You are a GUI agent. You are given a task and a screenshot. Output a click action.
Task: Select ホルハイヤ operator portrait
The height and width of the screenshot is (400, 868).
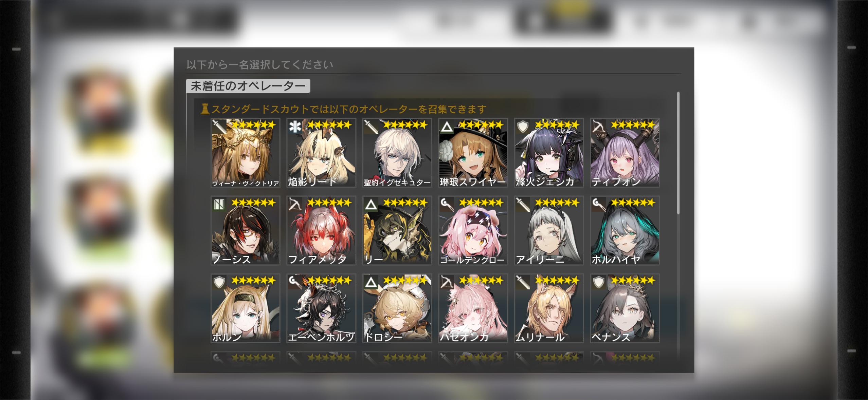click(x=625, y=230)
